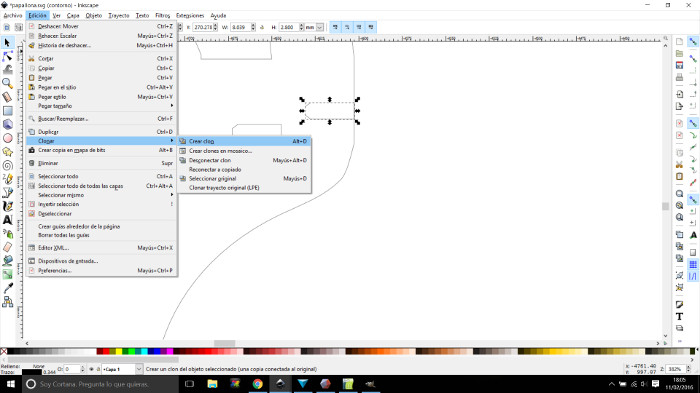Choose Crear clon from submenu
This screenshot has height=393, width=700.
[x=244, y=141]
